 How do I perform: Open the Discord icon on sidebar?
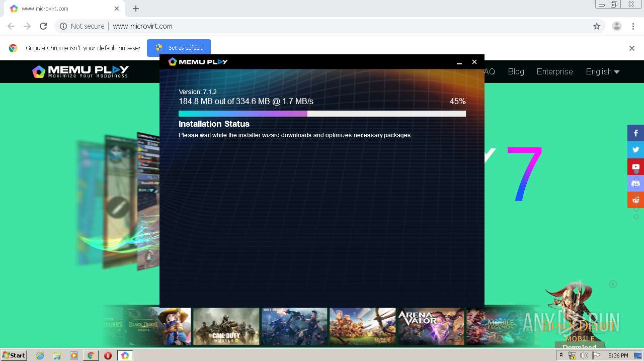click(x=635, y=183)
